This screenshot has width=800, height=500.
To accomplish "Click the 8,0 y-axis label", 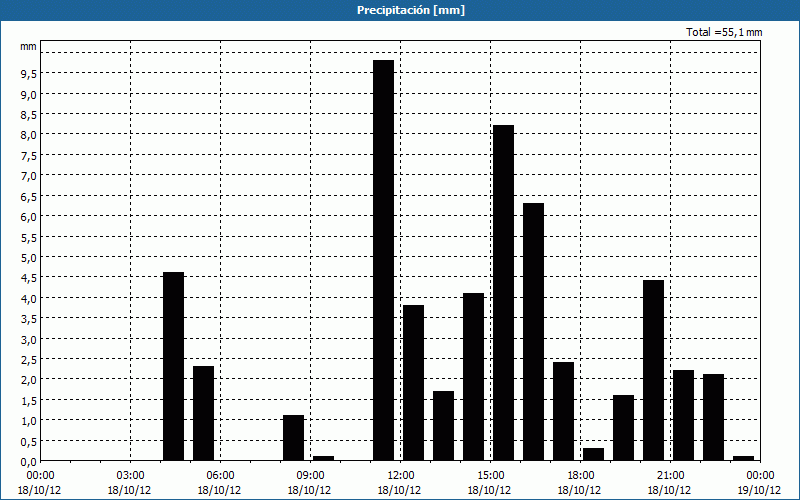I will [x=29, y=135].
